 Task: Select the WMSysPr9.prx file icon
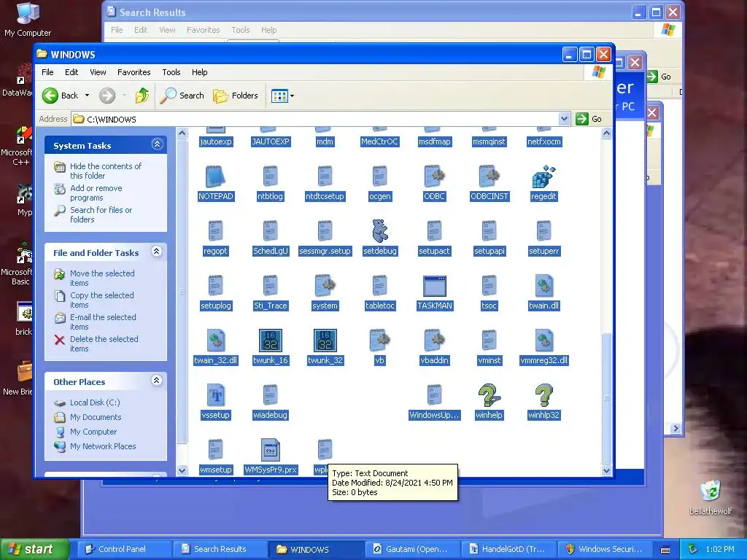(x=270, y=451)
